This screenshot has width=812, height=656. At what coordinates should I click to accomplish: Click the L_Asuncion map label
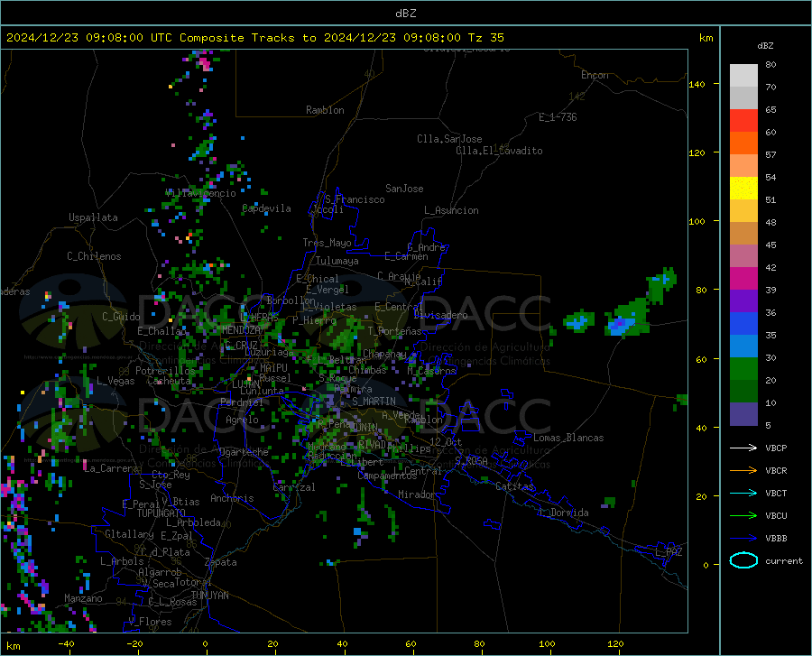[451, 210]
